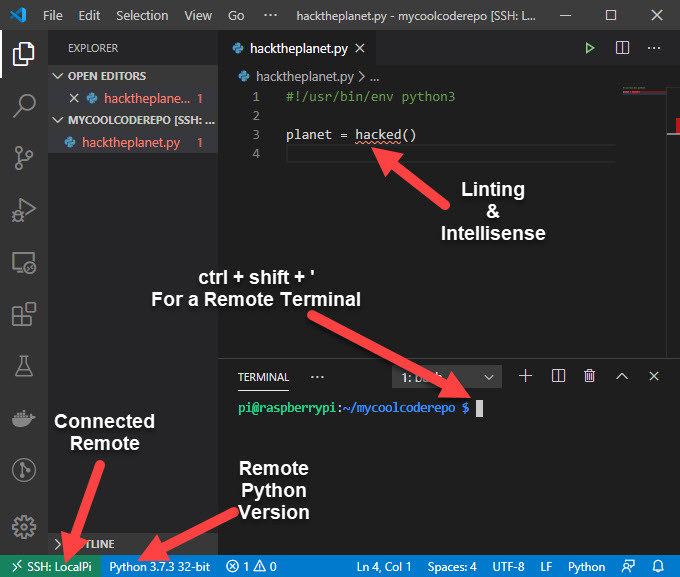Click the VS Code logo icon
680x577 pixels.
pos(18,15)
